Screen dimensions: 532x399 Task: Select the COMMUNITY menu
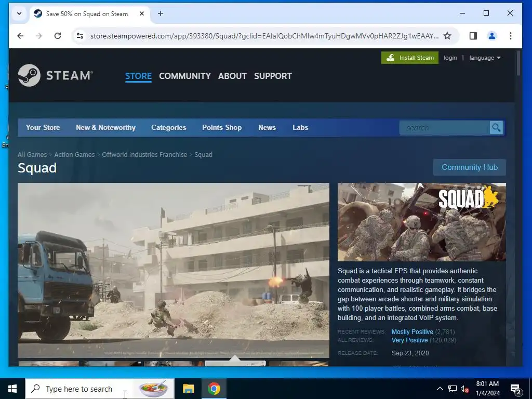(185, 76)
